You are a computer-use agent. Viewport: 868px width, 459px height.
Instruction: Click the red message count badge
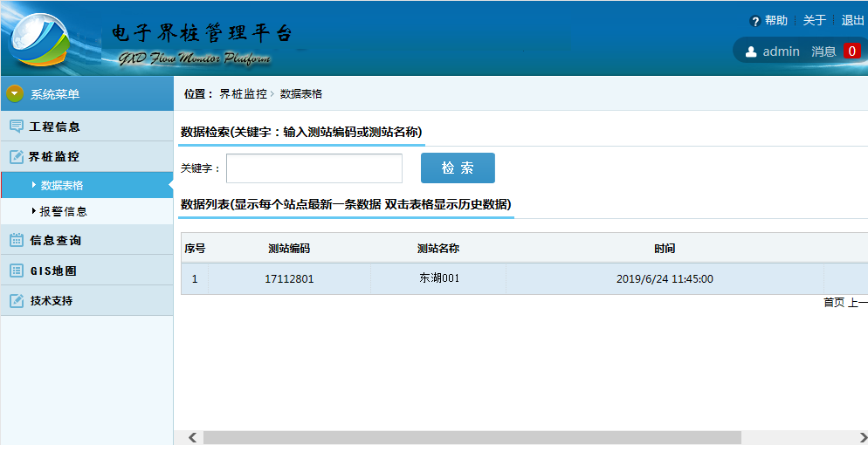(x=851, y=51)
